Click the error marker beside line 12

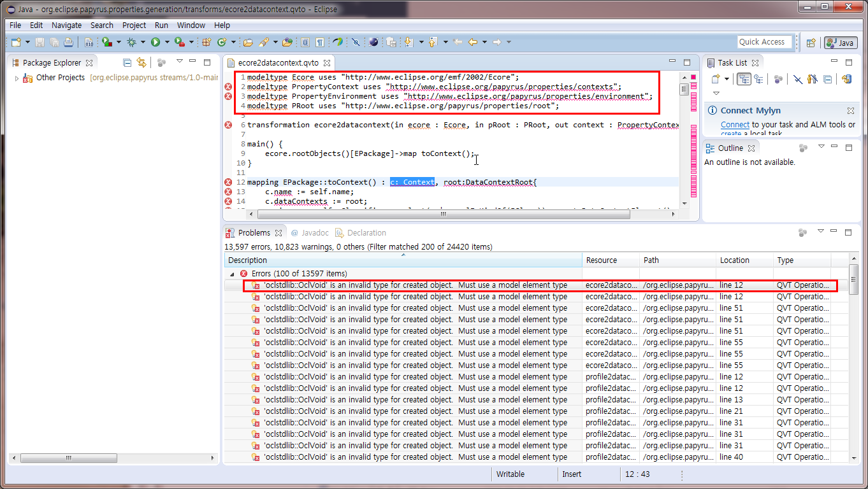[x=228, y=182]
